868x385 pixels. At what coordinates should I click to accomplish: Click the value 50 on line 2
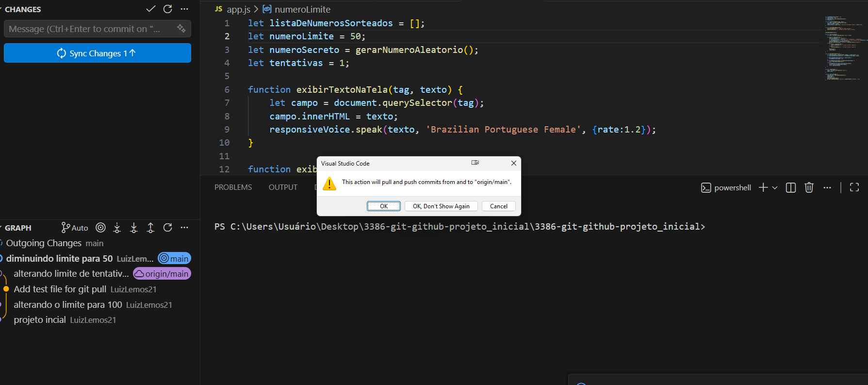[x=356, y=36]
